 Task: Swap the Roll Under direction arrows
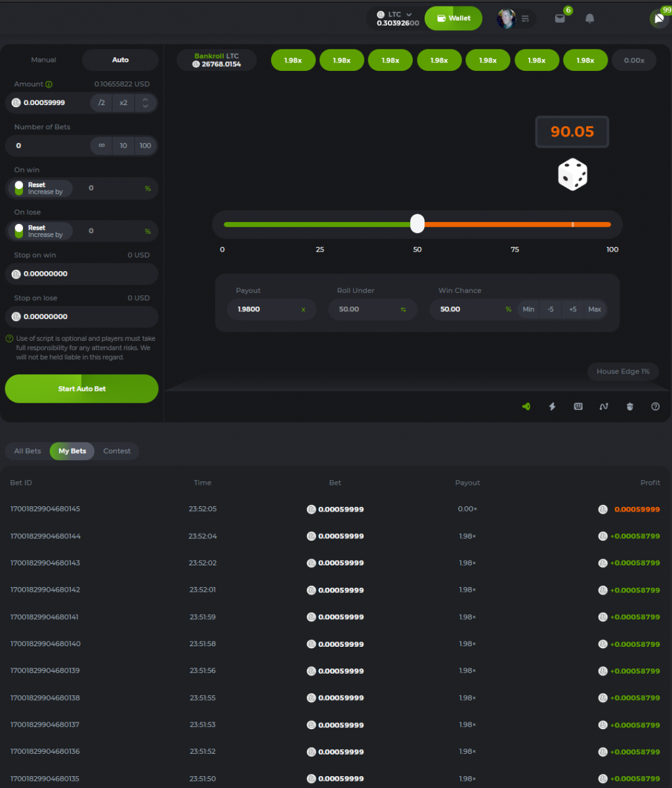coord(404,309)
